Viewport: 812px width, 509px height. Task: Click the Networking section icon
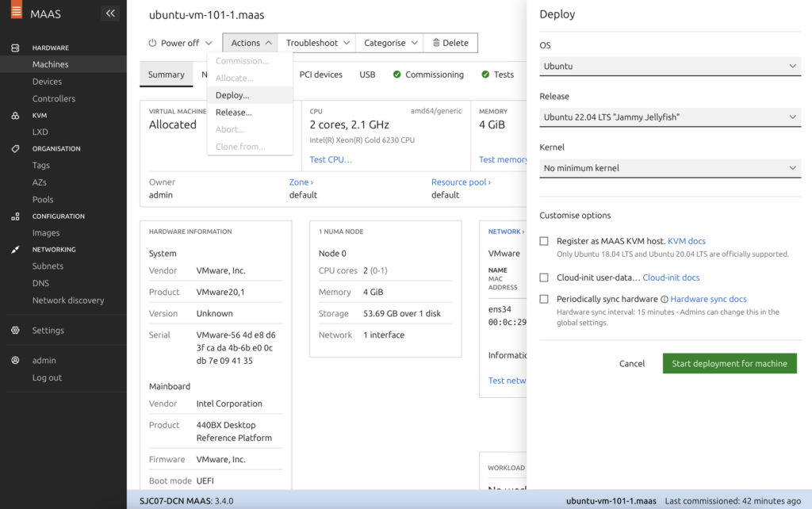click(x=16, y=250)
